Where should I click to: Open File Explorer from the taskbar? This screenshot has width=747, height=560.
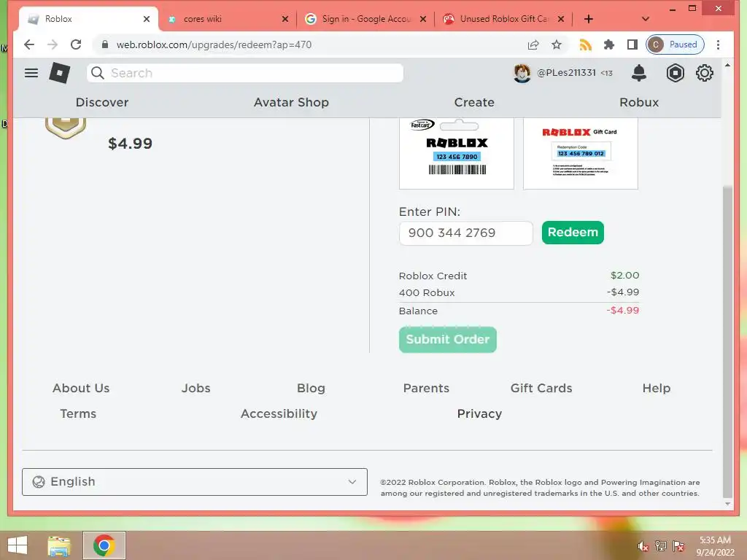(59, 545)
